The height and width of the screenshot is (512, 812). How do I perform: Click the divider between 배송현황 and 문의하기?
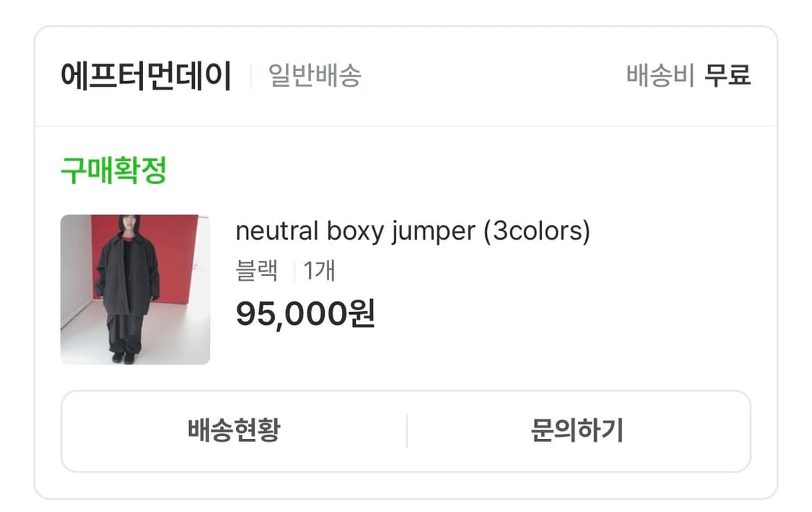click(x=407, y=430)
